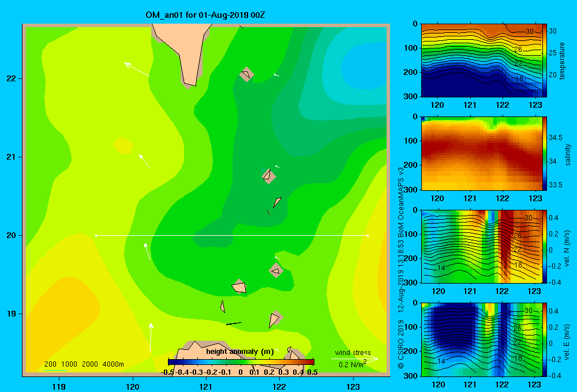Image resolution: width=577 pixels, height=392 pixels.
Task: Click the wind arrow just below the transect line
Action: coord(147,251)
